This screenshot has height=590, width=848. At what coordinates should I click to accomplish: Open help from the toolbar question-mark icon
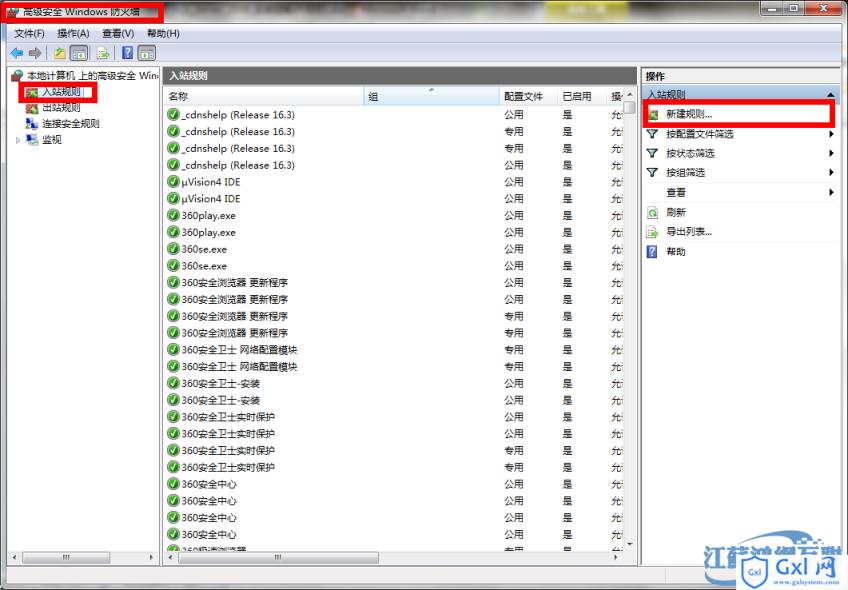point(128,53)
